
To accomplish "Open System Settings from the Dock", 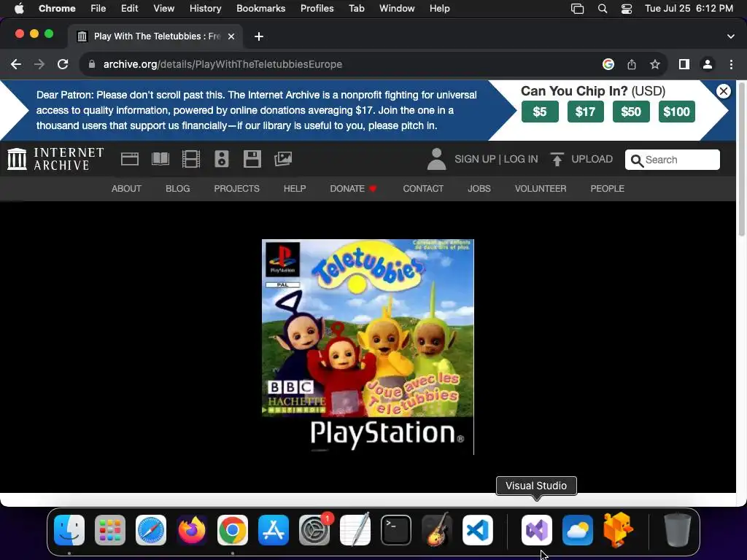I will pyautogui.click(x=314, y=530).
